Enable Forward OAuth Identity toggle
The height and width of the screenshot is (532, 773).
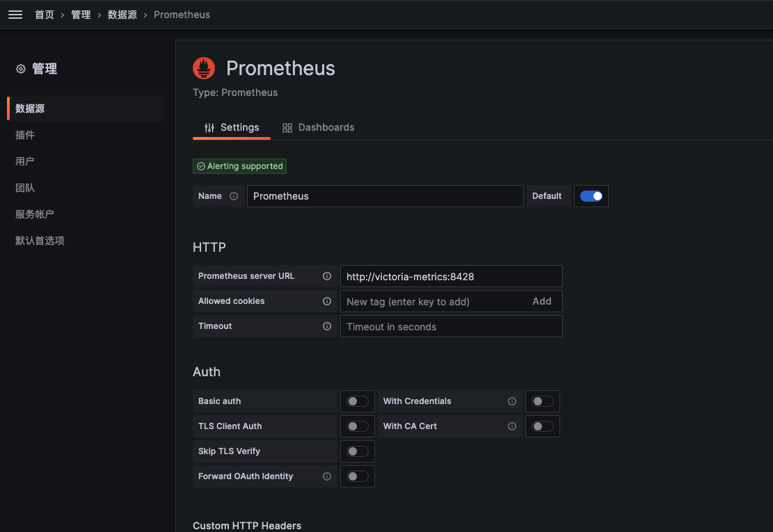358,476
